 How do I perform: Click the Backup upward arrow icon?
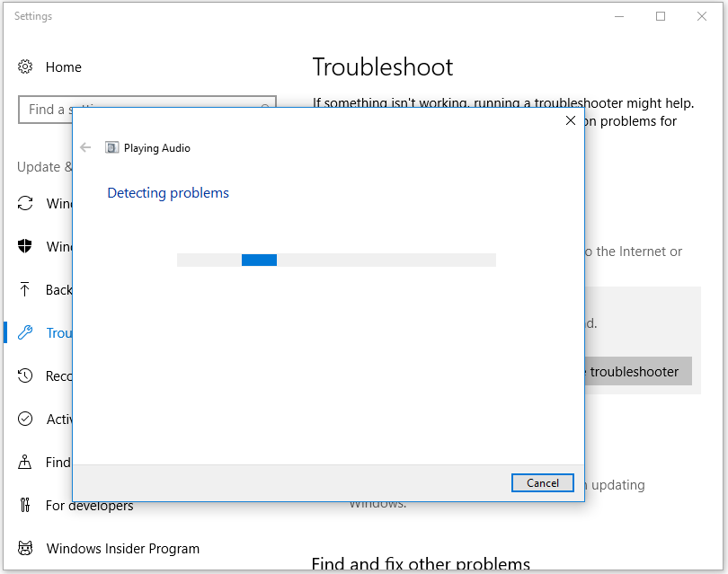pyautogui.click(x=25, y=289)
